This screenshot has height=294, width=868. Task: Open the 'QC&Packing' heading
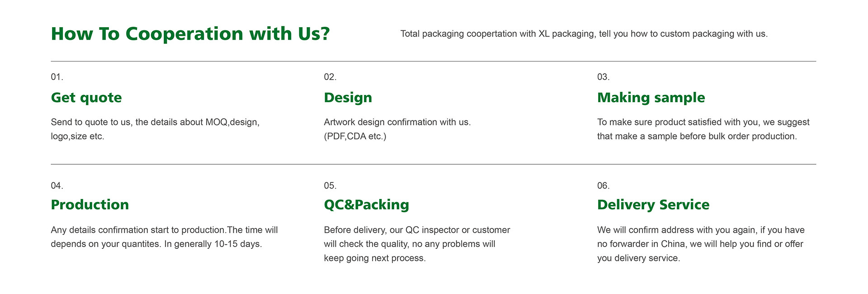(367, 204)
